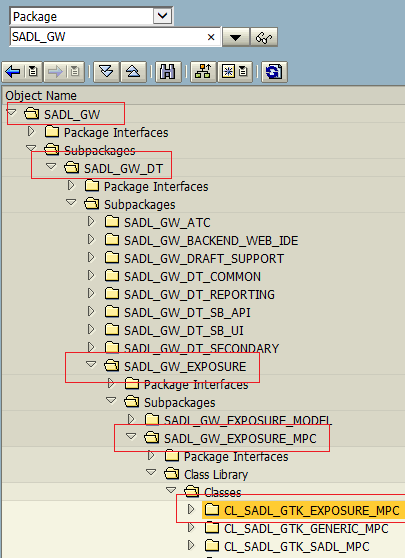
Task: Open the Package object type dropdown
Action: [163, 16]
